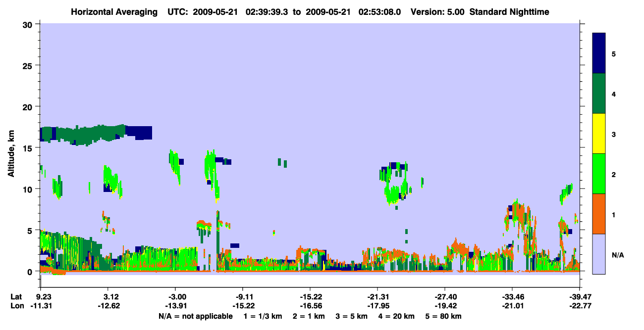Click the y-axis altitude tick label 10
The width and height of the screenshot is (644, 330).
coord(29,189)
